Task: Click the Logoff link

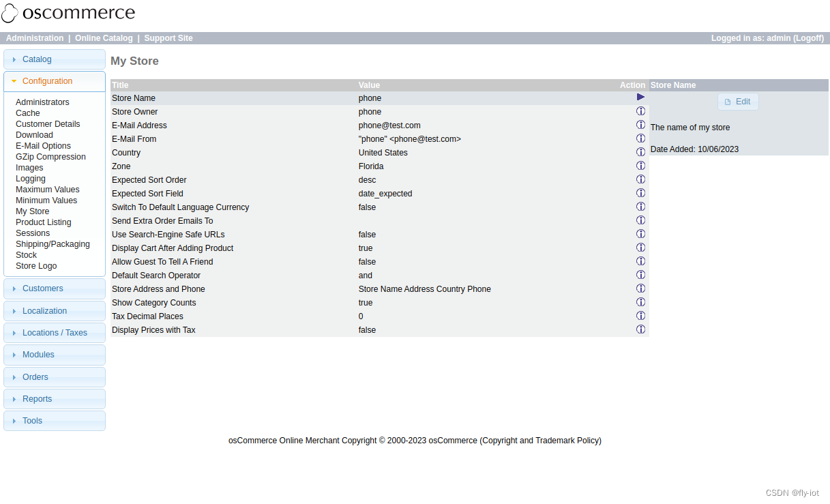Action: pyautogui.click(x=807, y=38)
